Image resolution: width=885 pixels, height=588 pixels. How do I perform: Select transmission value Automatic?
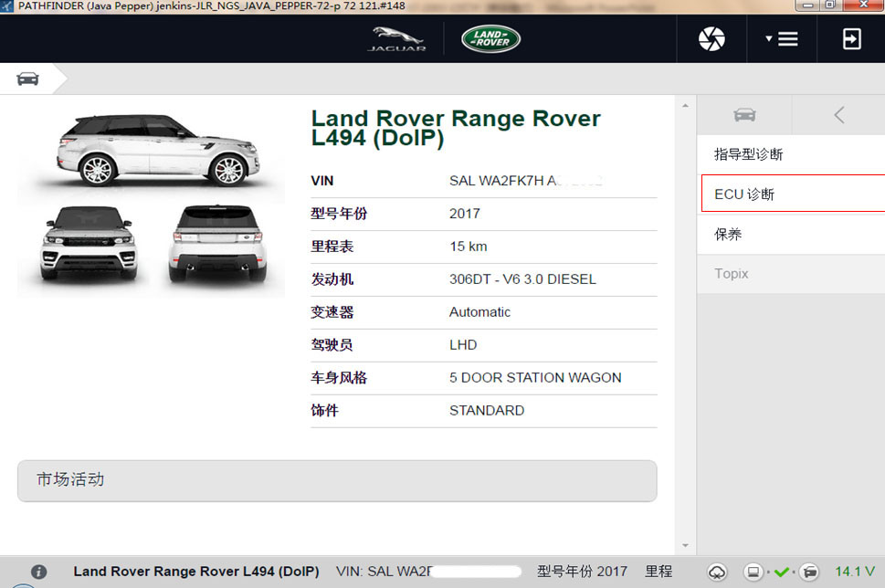pyautogui.click(x=479, y=312)
